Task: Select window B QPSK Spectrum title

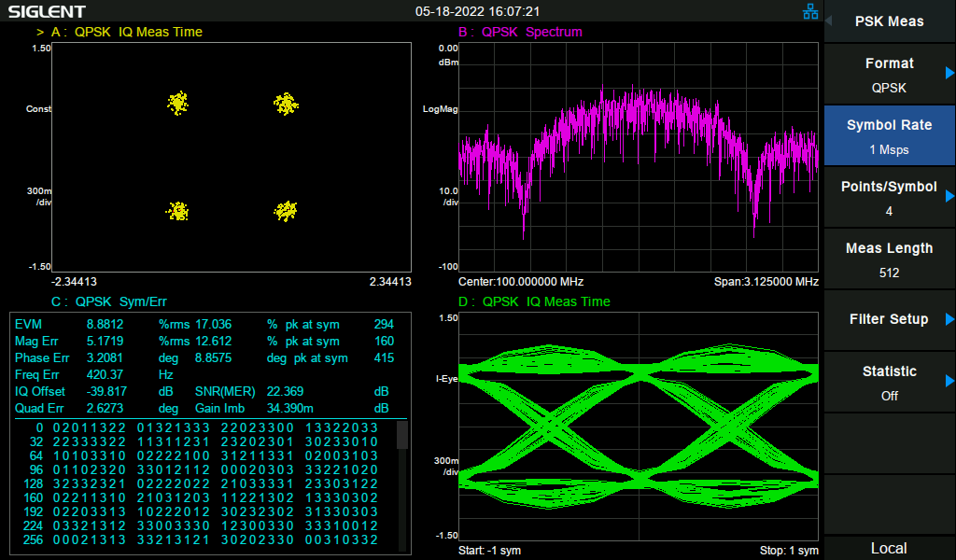Action: point(520,32)
